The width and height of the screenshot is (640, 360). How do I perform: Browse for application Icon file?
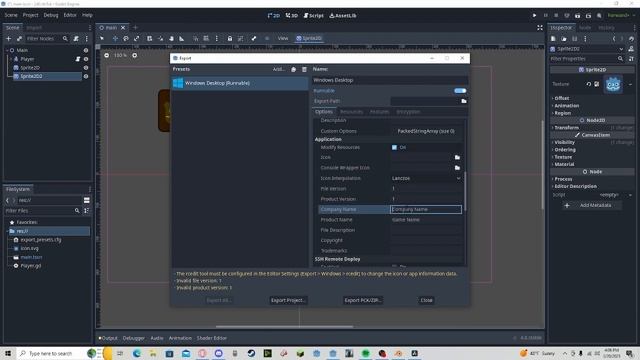tap(457, 157)
